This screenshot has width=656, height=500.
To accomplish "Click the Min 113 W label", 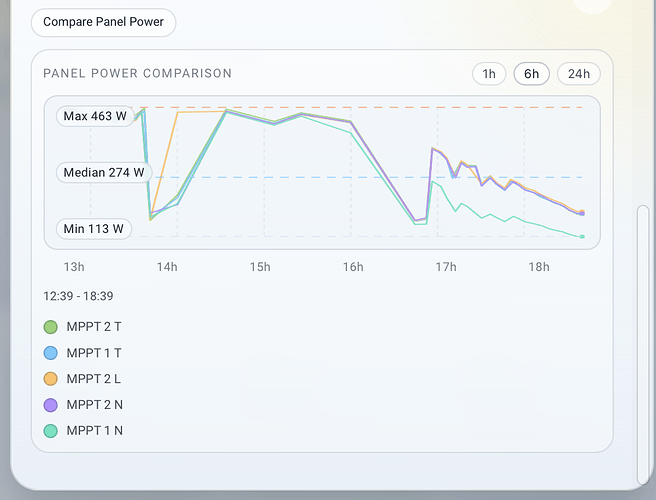I will point(94,229).
